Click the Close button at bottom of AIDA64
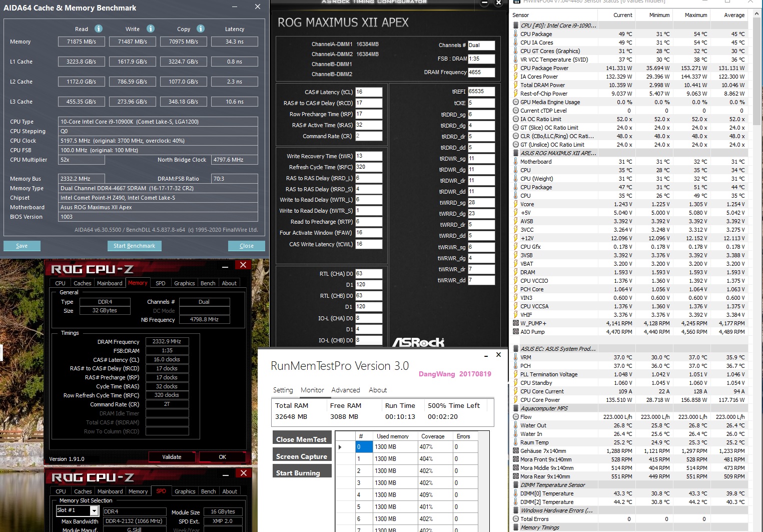This screenshot has height=532, width=763. tap(247, 246)
